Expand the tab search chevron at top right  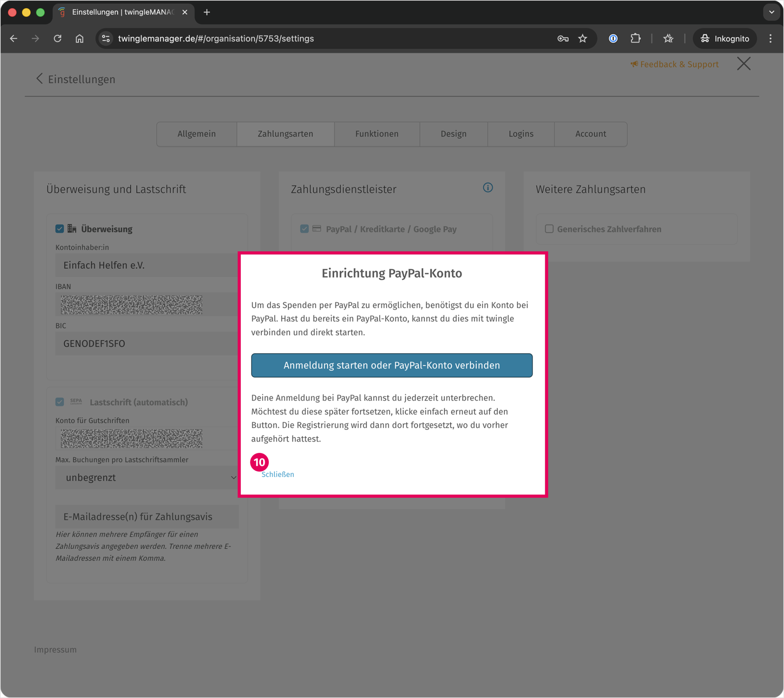pyautogui.click(x=771, y=12)
